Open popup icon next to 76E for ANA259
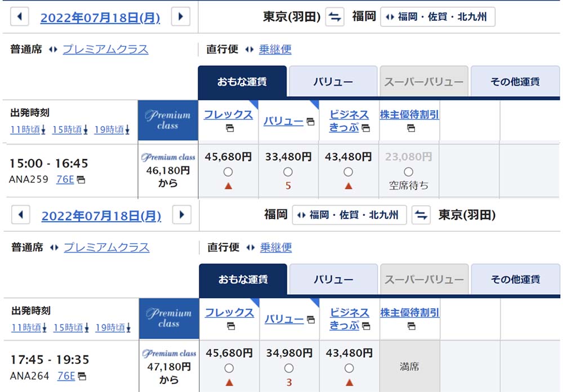This screenshot has height=392, width=563. [x=81, y=179]
